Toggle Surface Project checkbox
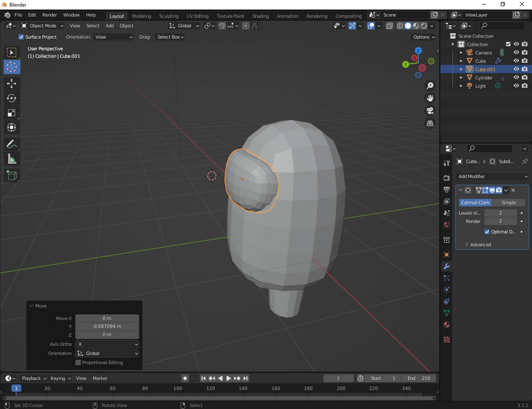This screenshot has height=409, width=532. [21, 37]
